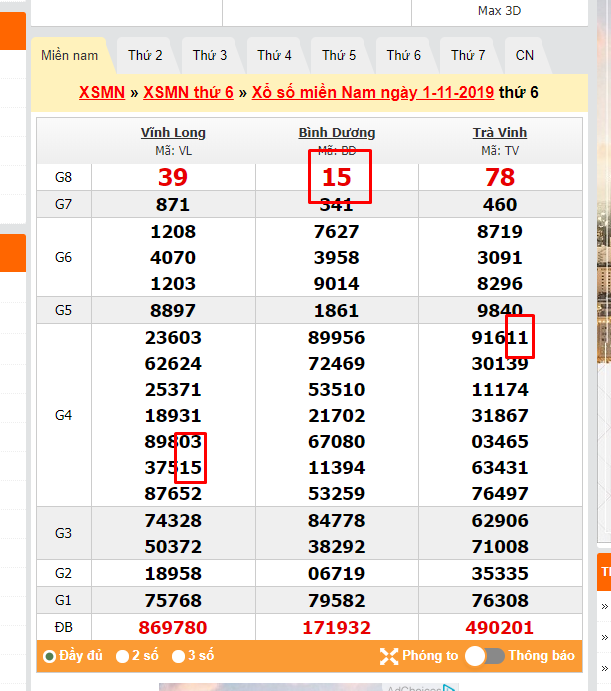611x691 pixels.
Task: Switch to the Miền nam tab
Action: (70, 56)
